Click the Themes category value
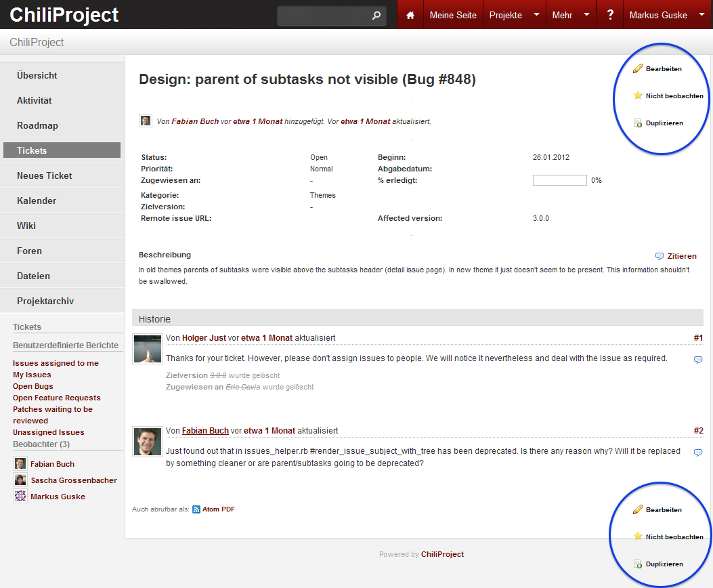 [x=322, y=195]
